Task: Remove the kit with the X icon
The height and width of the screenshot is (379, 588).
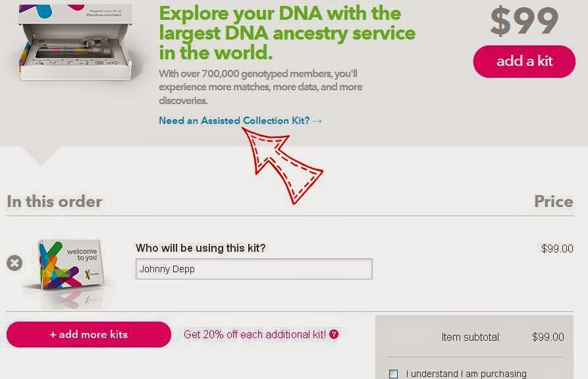Action: tap(14, 263)
